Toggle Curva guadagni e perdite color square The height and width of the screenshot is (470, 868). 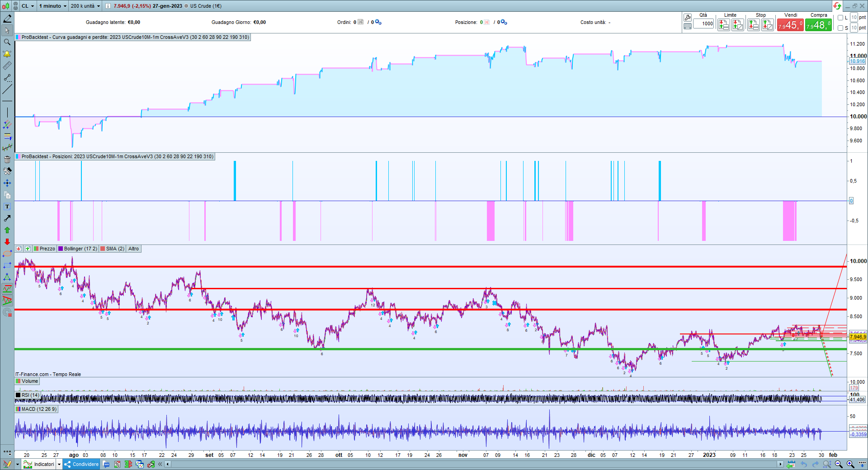click(18, 38)
